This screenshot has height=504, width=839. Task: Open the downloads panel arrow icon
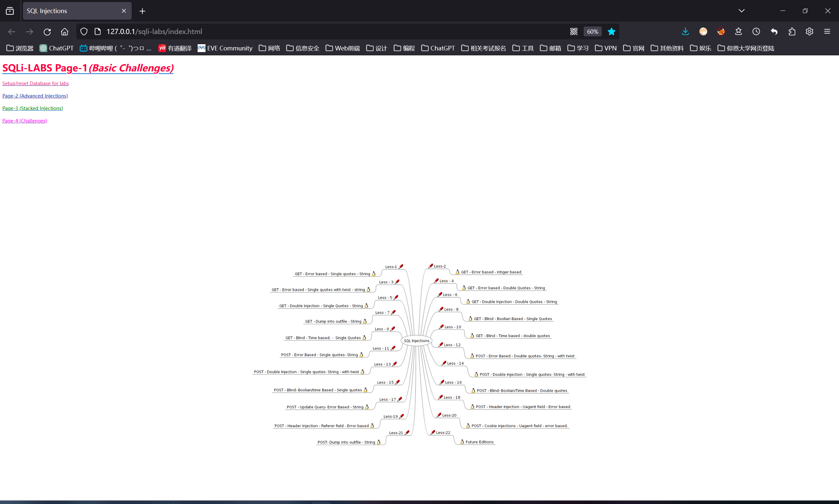pos(685,31)
